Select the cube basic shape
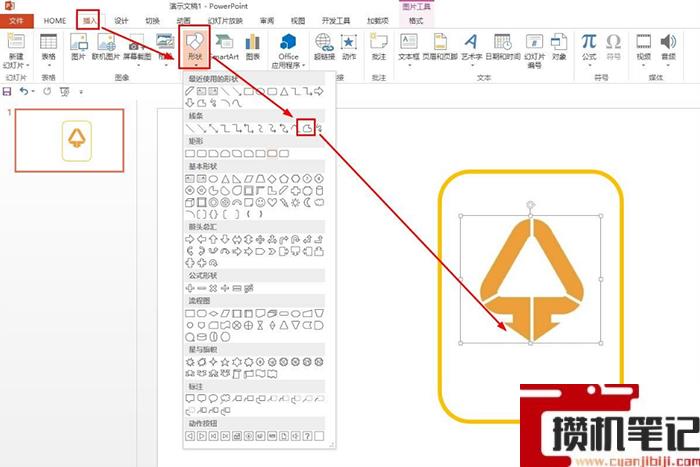The image size is (700, 467). pos(190,202)
